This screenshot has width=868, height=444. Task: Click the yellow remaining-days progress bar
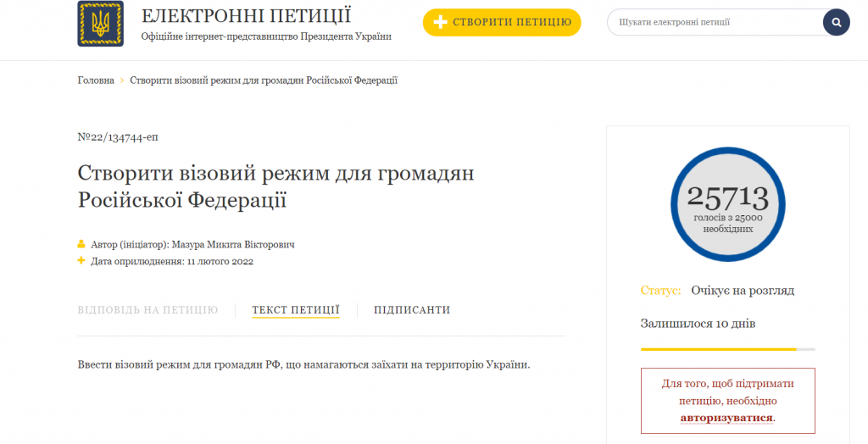(x=718, y=349)
